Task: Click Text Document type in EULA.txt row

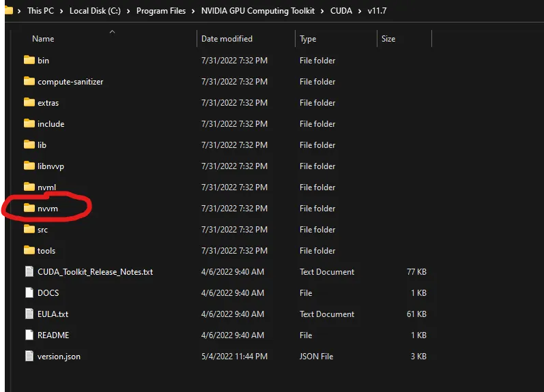Action: [327, 314]
